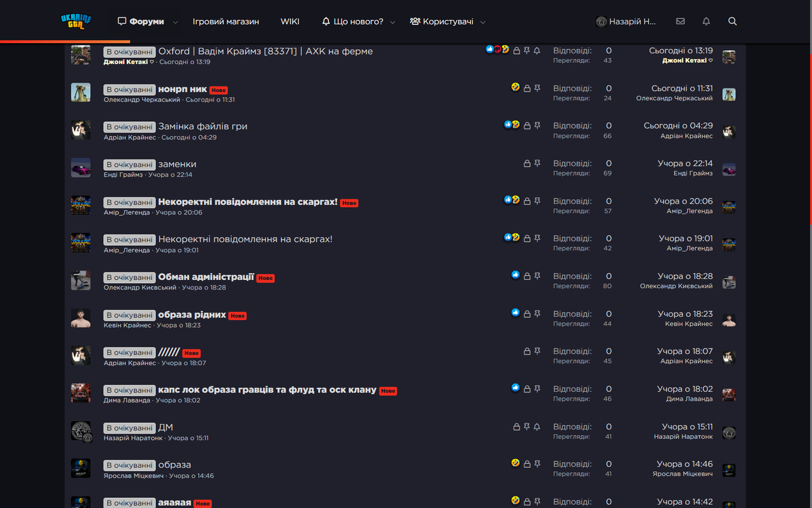This screenshot has width=812, height=508.
Task: Open the bold thread Некоректні повідомлення на скаргах! marked Нове
Action: point(248,202)
